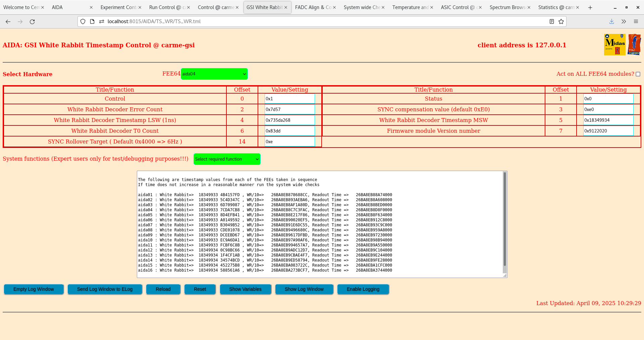Expand the Select required function dropdown
644x340 pixels.
coord(227,159)
